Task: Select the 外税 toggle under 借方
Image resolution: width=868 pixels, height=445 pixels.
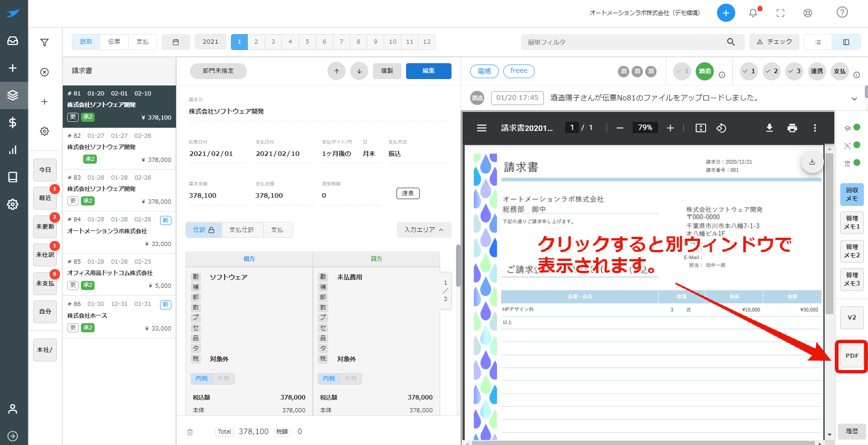Action: pyautogui.click(x=223, y=379)
